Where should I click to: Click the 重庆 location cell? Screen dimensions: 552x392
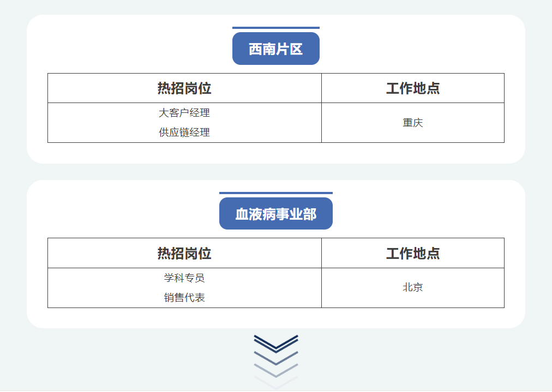coord(412,123)
